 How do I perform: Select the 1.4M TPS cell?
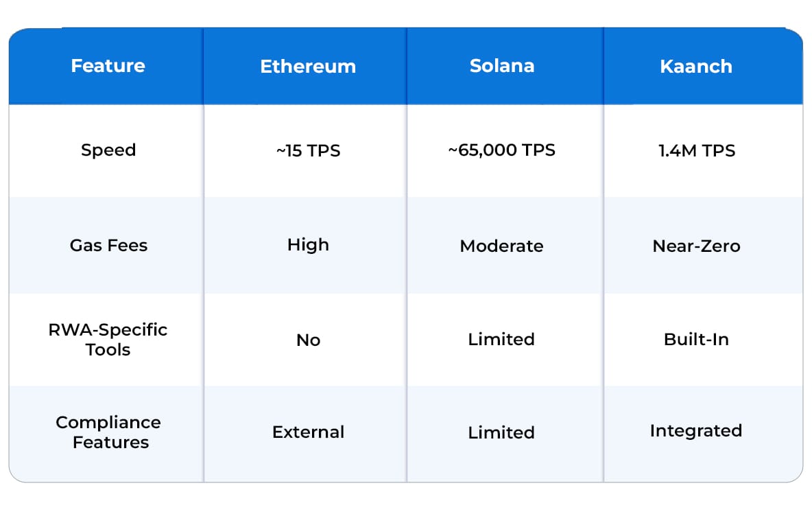pos(696,151)
